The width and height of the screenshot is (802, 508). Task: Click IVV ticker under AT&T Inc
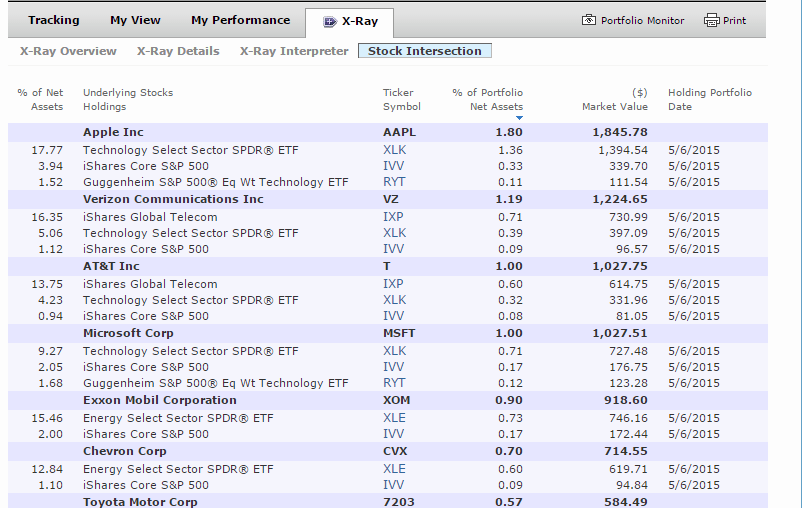coord(393,316)
